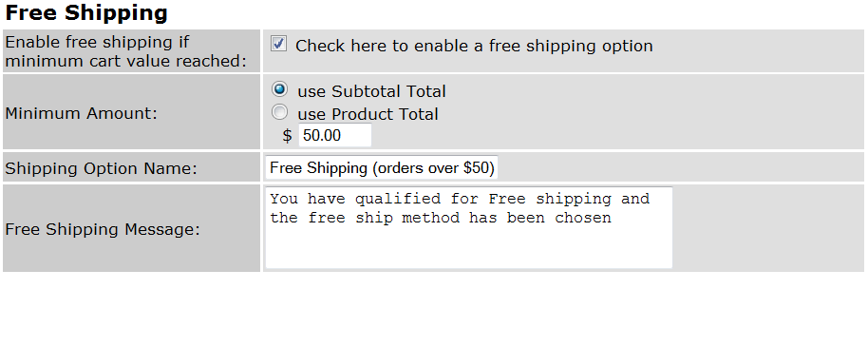Click the 'use Subtotal Total' label text
The image size is (868, 347).
tap(371, 91)
